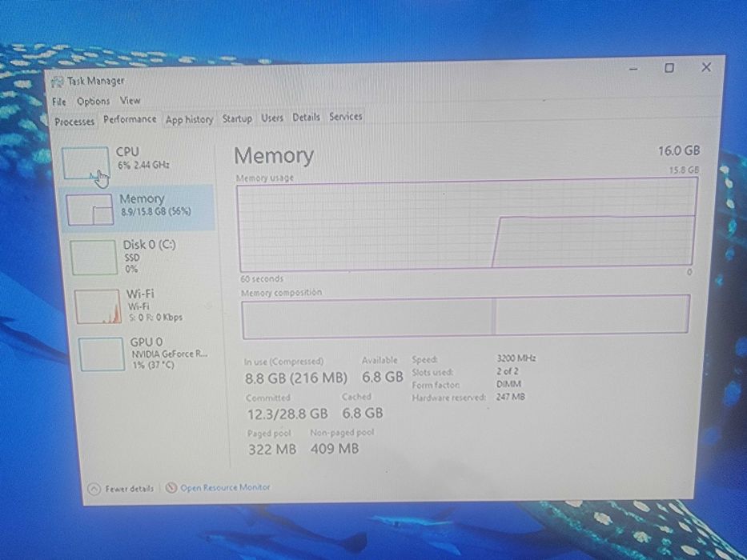
Task: Open the Options menu
Action: point(94,102)
